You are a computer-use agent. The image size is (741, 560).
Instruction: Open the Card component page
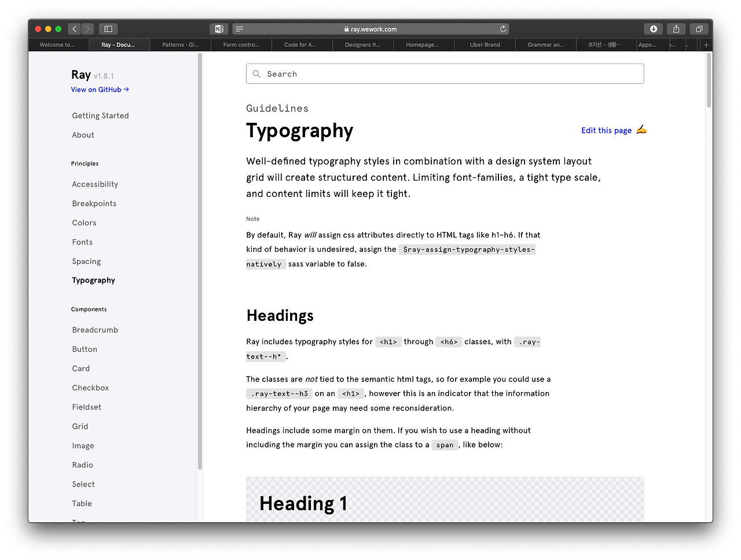click(x=81, y=368)
